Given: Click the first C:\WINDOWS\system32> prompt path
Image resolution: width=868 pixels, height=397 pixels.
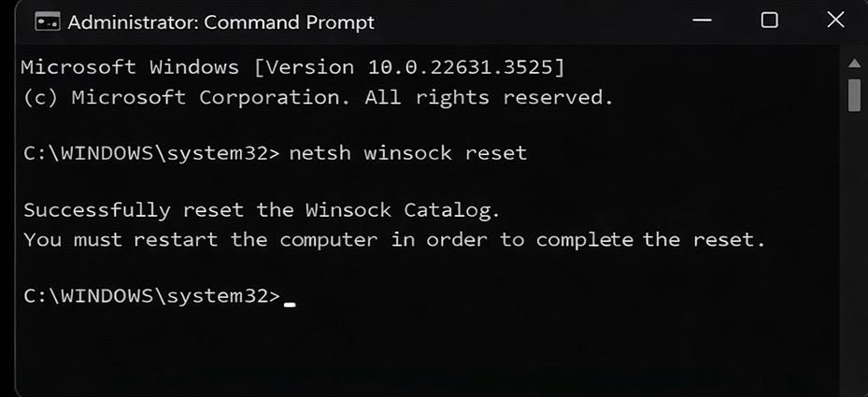Looking at the screenshot, I should click(150, 153).
